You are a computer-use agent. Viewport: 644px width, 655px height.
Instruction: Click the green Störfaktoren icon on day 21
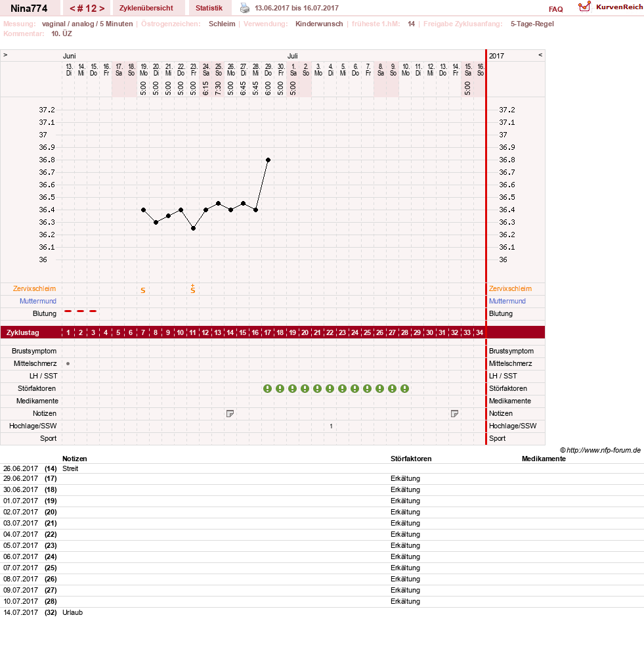click(x=318, y=388)
